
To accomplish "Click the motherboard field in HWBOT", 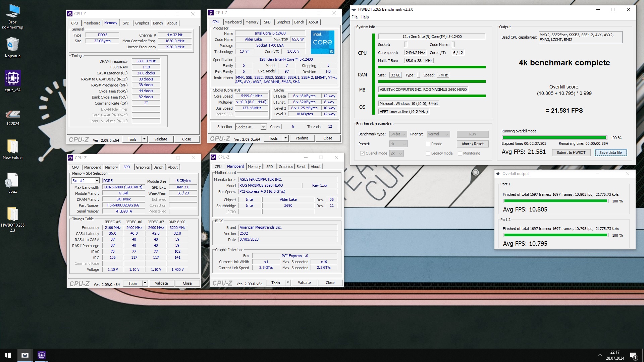I will tap(423, 89).
